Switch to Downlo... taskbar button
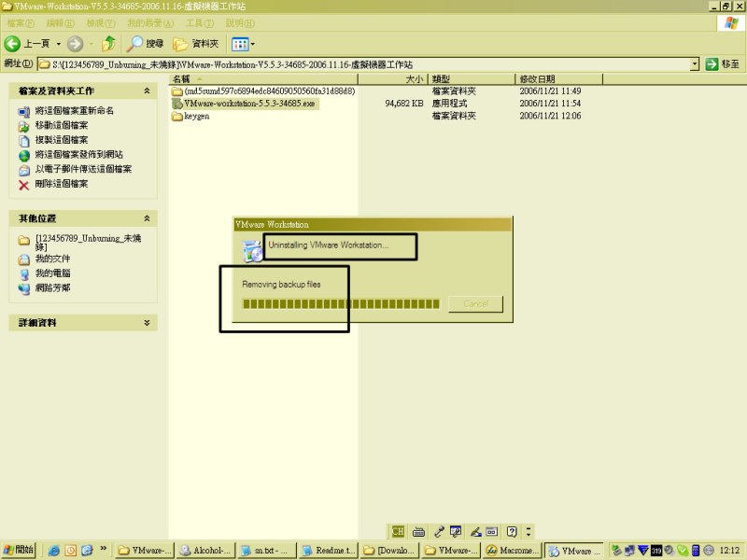This screenshot has height=560, width=747. tap(390, 551)
